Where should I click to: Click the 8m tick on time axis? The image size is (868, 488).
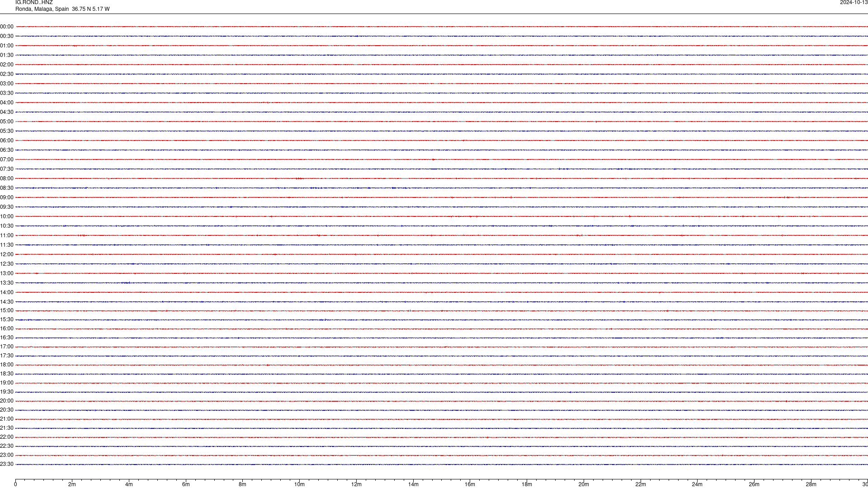[x=243, y=484]
